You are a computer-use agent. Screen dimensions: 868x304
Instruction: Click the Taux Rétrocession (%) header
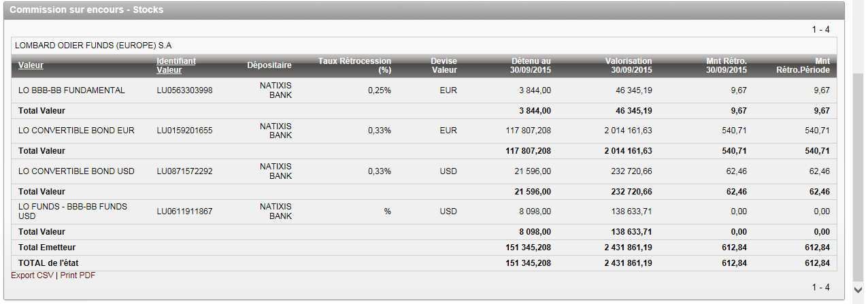pyautogui.click(x=354, y=65)
